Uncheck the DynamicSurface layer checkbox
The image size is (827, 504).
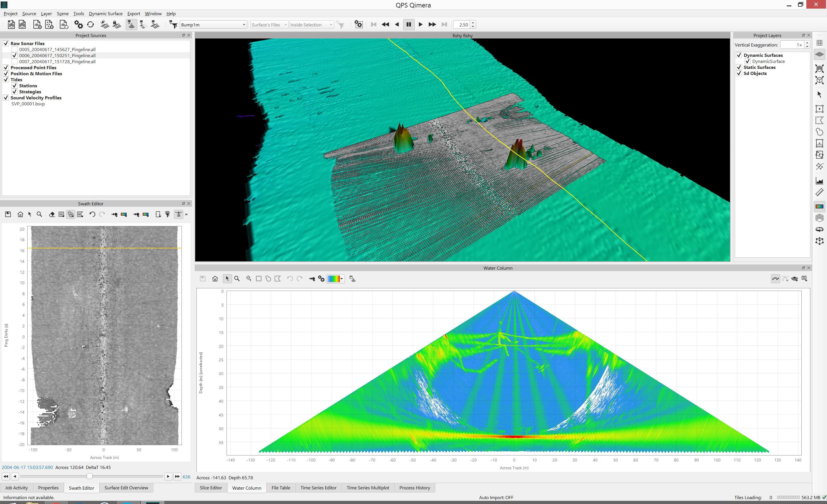click(x=747, y=61)
